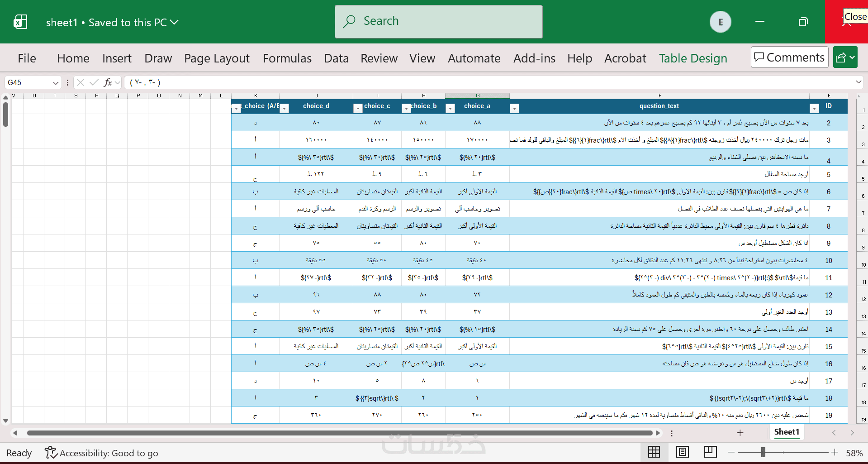
Task: Open the choice_b column filter dropdown
Action: click(x=406, y=108)
